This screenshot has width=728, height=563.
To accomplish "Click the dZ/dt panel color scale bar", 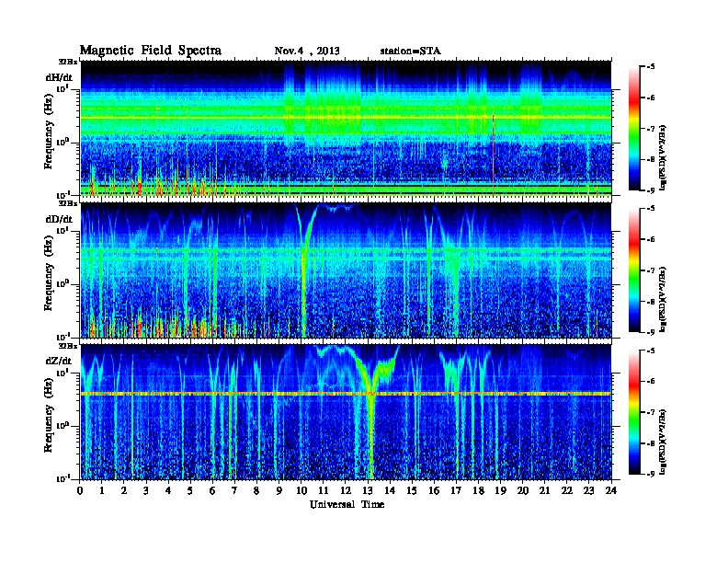I will pyautogui.click(x=634, y=412).
